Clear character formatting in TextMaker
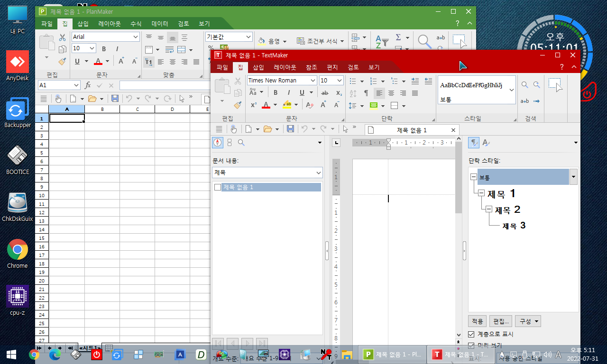Screen dimensions: 607x364 click(x=310, y=105)
